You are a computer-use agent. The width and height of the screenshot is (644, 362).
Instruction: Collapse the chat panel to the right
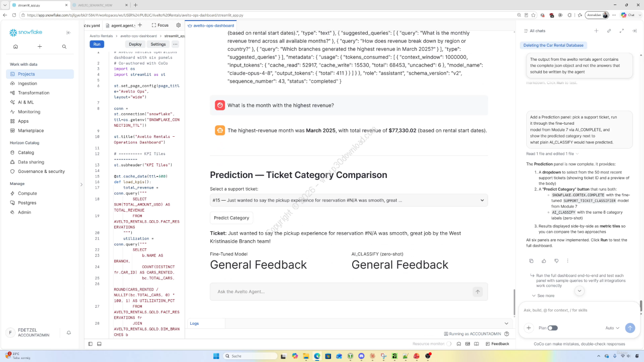tap(634, 31)
